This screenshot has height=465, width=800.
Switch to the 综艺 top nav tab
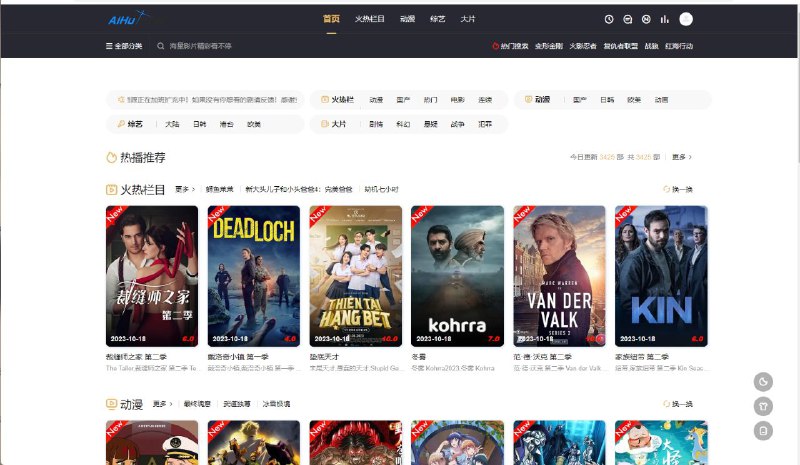coord(437,19)
